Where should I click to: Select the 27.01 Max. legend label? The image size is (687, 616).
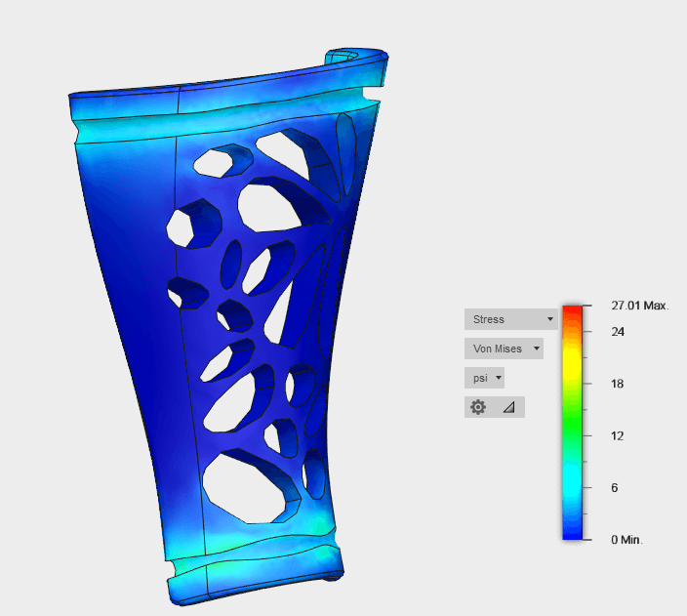(639, 306)
